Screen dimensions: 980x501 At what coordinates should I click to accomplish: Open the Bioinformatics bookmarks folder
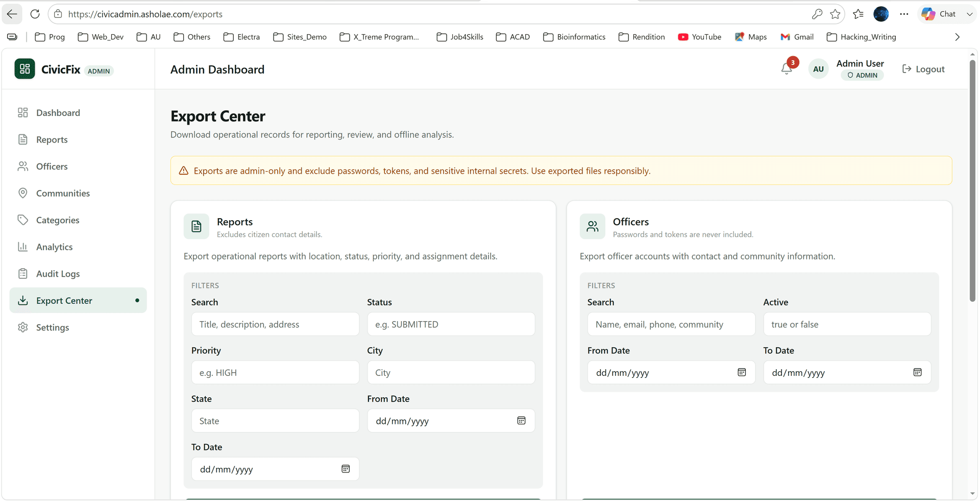574,37
